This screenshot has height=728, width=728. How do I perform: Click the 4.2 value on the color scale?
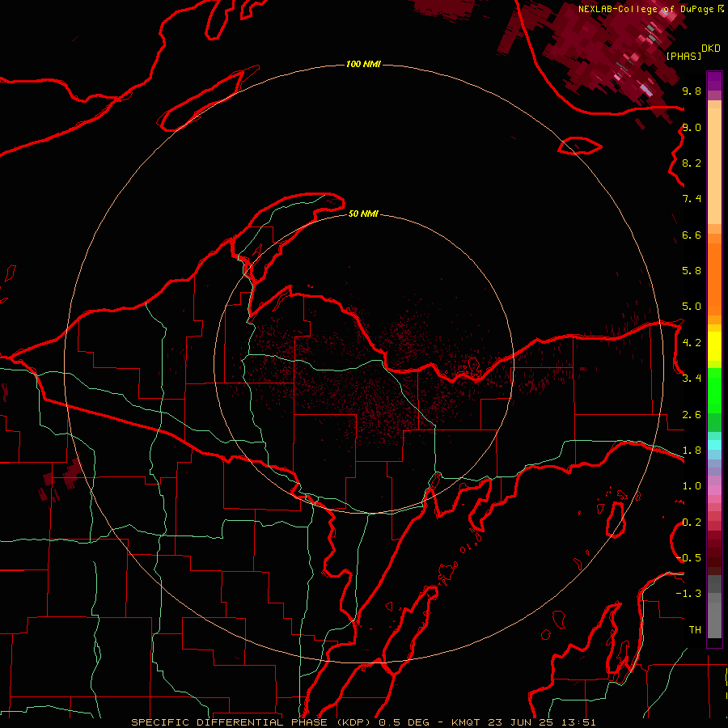pyautogui.click(x=692, y=343)
